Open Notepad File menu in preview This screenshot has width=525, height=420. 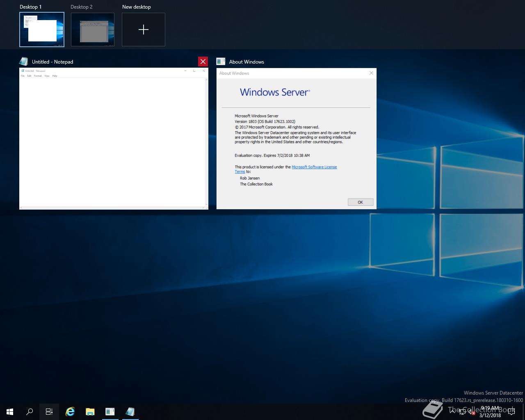pyautogui.click(x=23, y=76)
